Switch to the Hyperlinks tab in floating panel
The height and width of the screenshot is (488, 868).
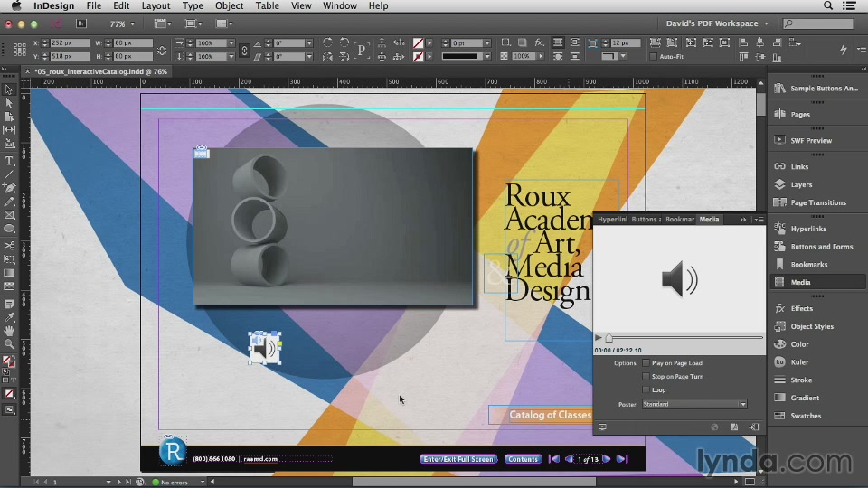coord(612,219)
